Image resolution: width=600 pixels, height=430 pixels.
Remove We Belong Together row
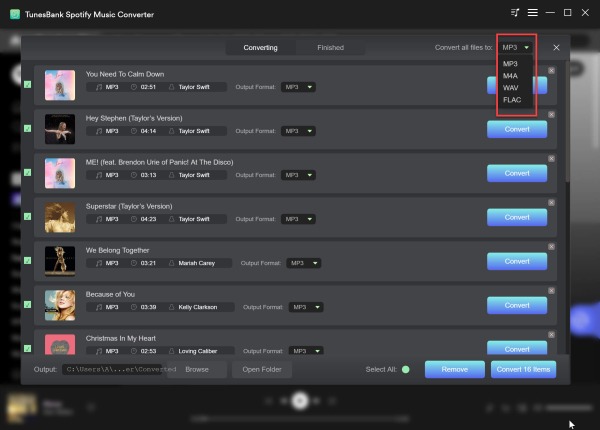[551, 247]
